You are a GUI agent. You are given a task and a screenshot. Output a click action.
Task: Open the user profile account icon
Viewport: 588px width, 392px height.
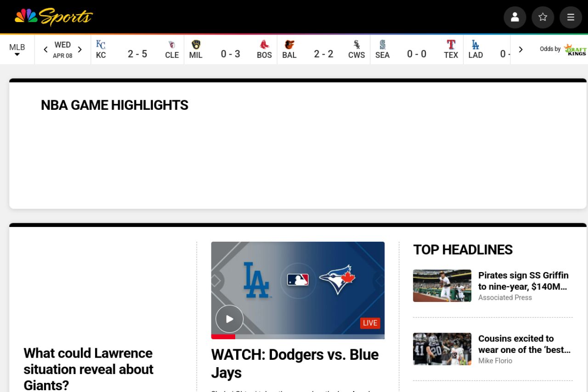[514, 17]
